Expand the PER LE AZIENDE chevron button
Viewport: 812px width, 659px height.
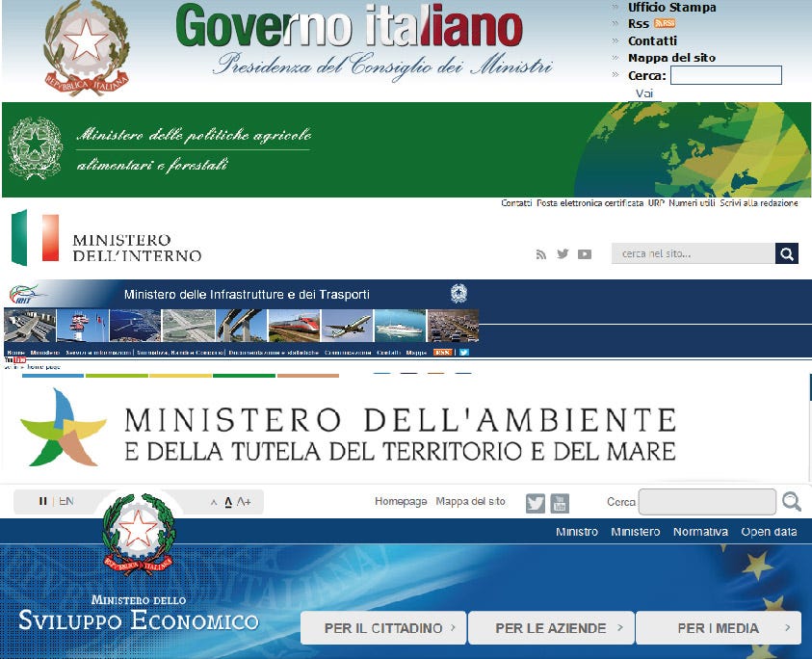[x=551, y=628]
